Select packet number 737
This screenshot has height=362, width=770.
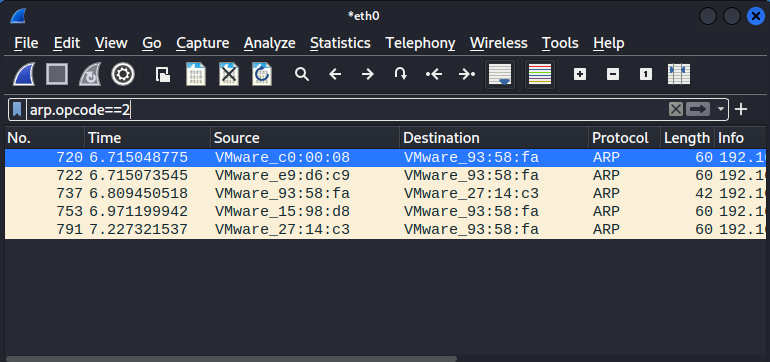click(x=385, y=194)
